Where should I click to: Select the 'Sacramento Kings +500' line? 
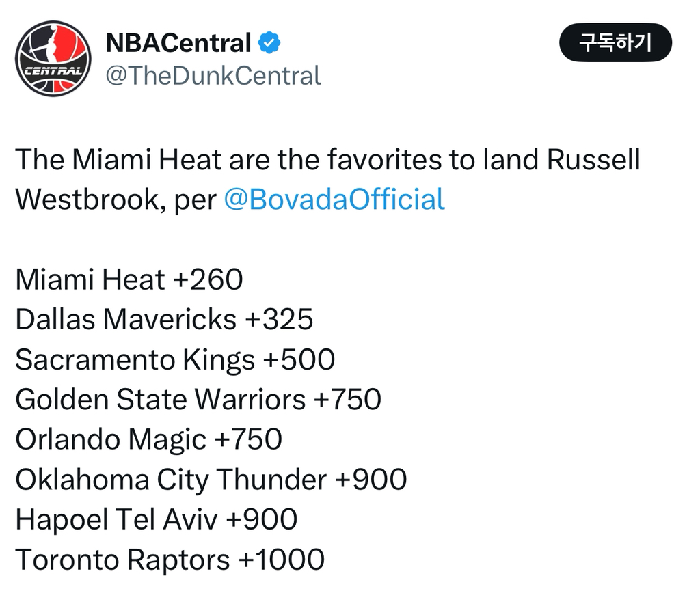pos(175,359)
